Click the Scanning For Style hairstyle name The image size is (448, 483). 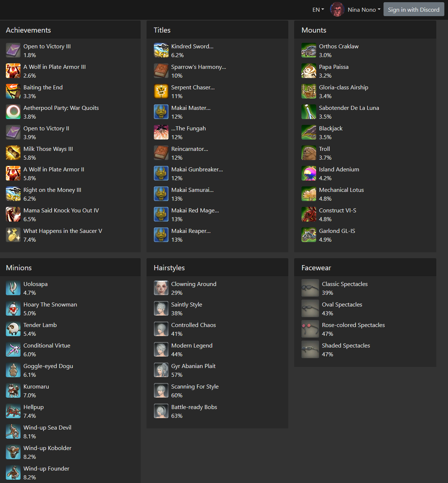[x=195, y=387]
